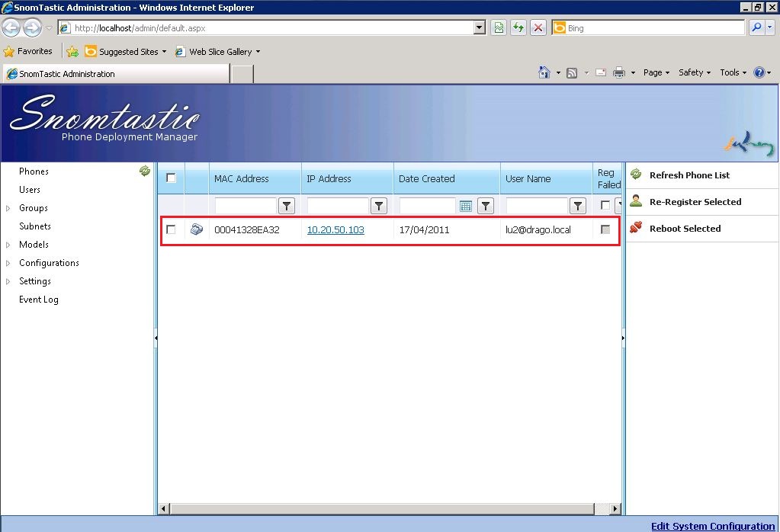Open the 10.20.50.103 IP address link

pos(335,229)
